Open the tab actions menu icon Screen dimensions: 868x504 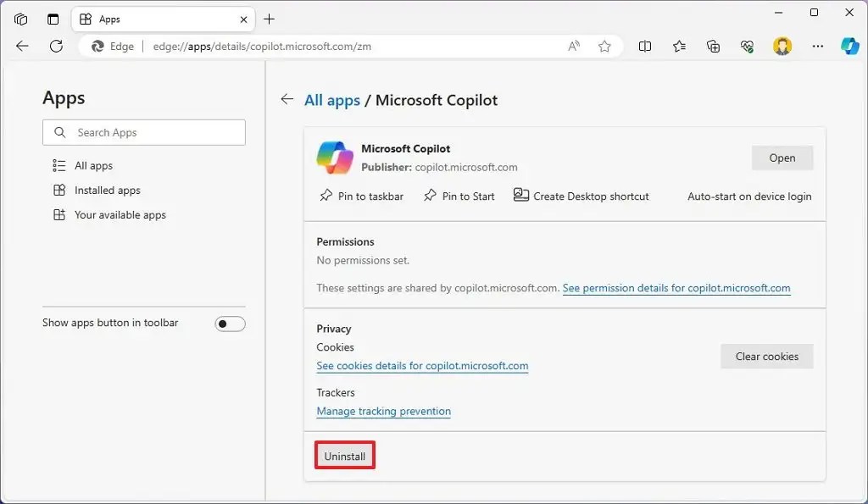53,19
